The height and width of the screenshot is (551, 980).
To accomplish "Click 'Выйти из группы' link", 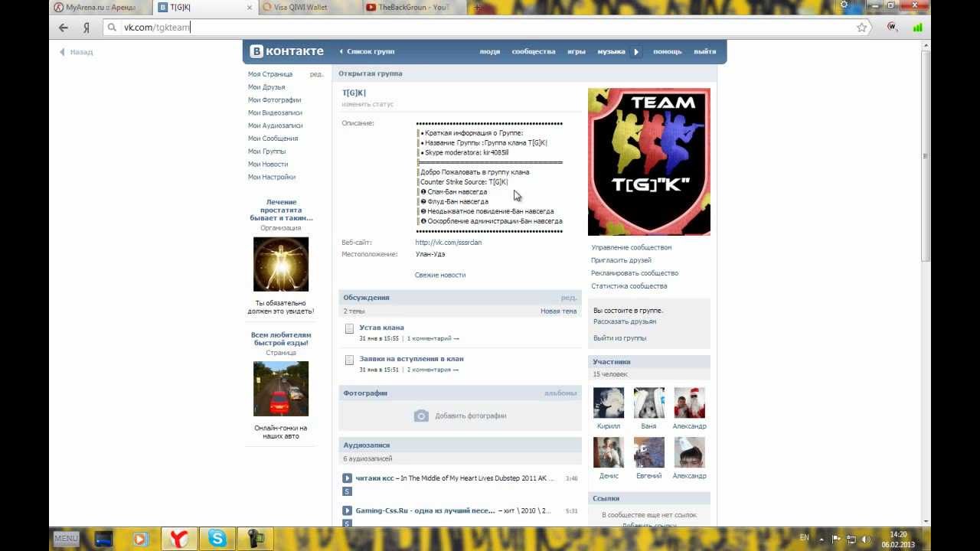I will [x=620, y=338].
